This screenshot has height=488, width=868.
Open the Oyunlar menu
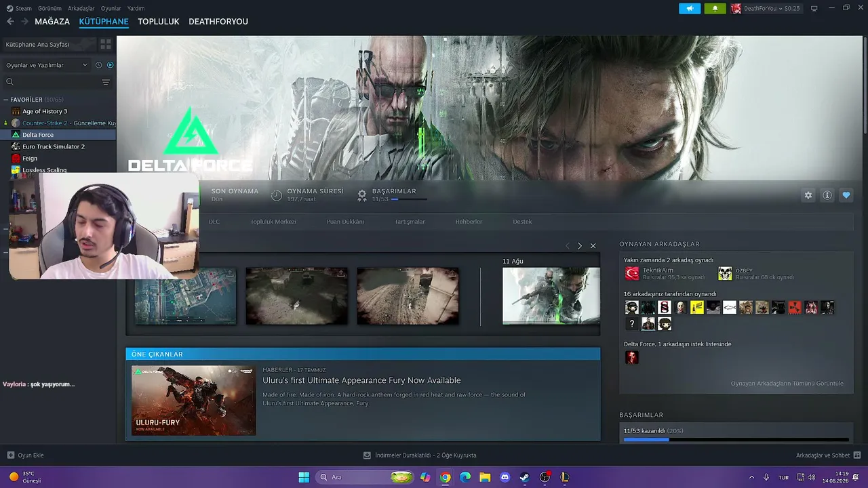point(111,8)
